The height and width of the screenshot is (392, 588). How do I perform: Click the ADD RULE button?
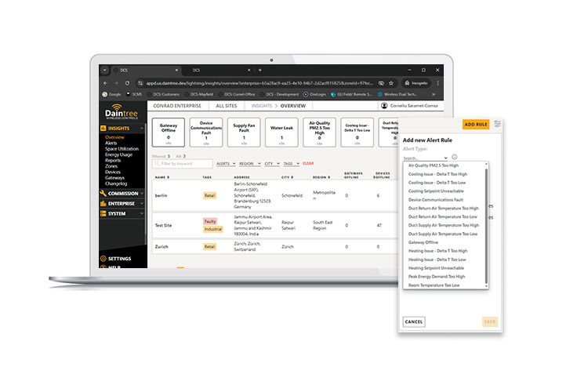476,124
